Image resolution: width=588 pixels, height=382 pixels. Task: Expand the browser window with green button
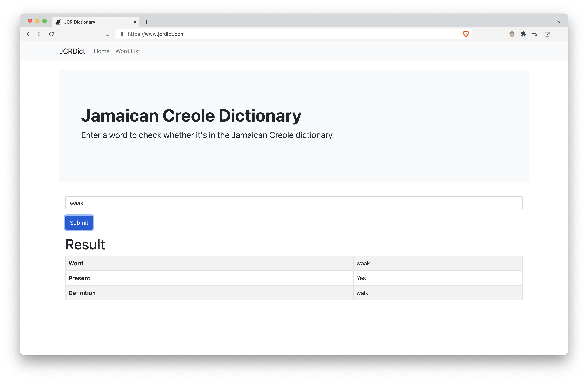pos(45,21)
